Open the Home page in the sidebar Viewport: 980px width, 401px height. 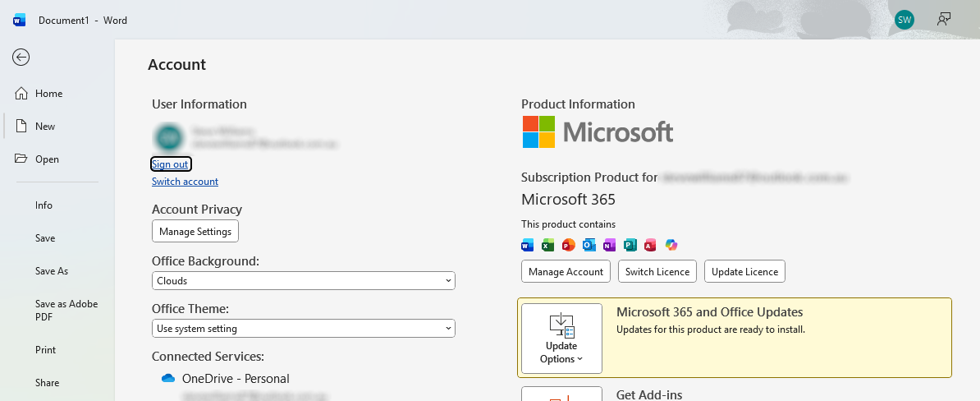(48, 93)
